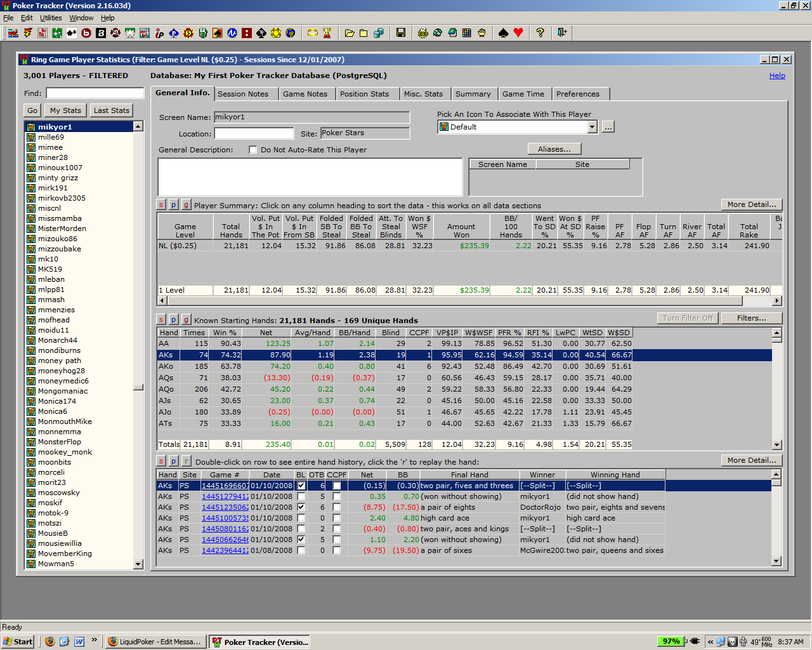Click the globe toolbar icon
Viewport: 812px width, 650px height.
pos(291,32)
